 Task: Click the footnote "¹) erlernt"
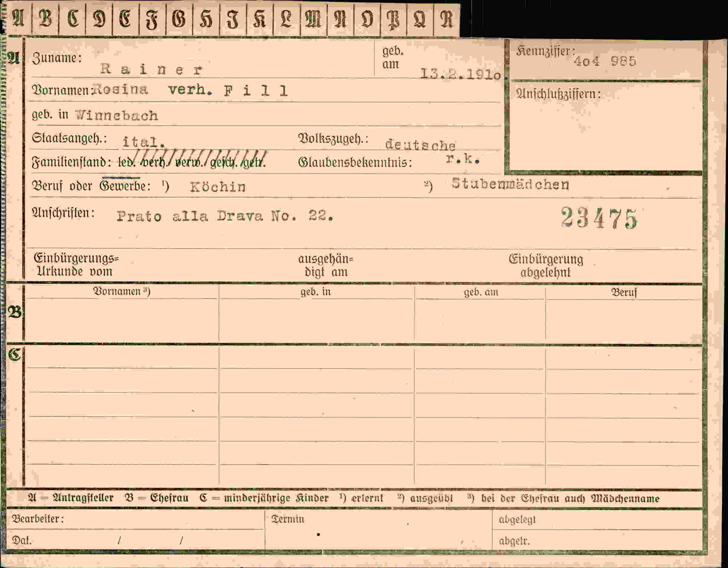(361, 498)
